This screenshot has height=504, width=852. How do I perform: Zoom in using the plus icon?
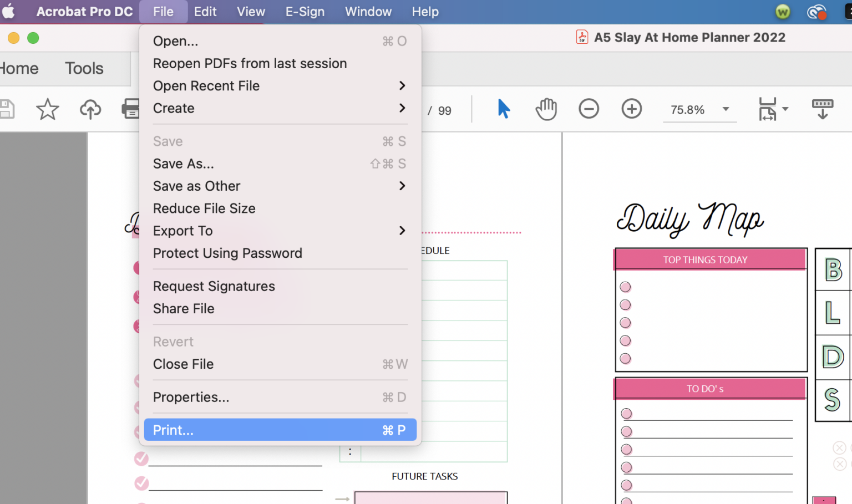coord(632,109)
